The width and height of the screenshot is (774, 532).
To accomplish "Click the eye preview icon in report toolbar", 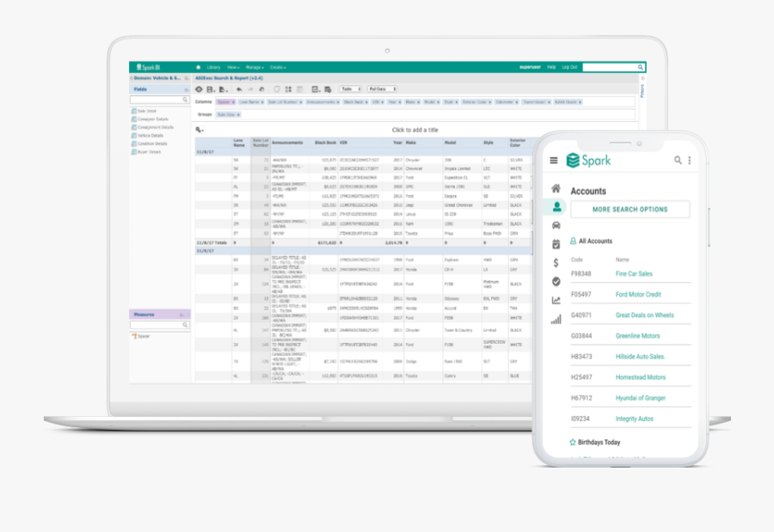I will pos(199,89).
